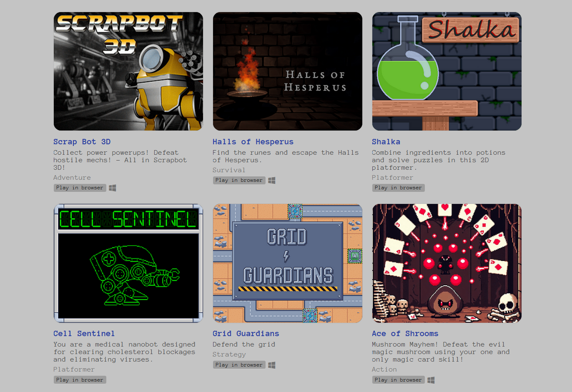
Task: Click Windows icon under Halls of Hesperus
Action: tap(272, 181)
